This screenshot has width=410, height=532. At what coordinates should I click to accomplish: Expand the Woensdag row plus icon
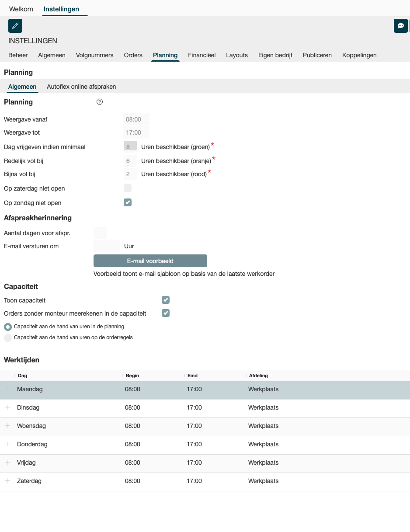7,426
